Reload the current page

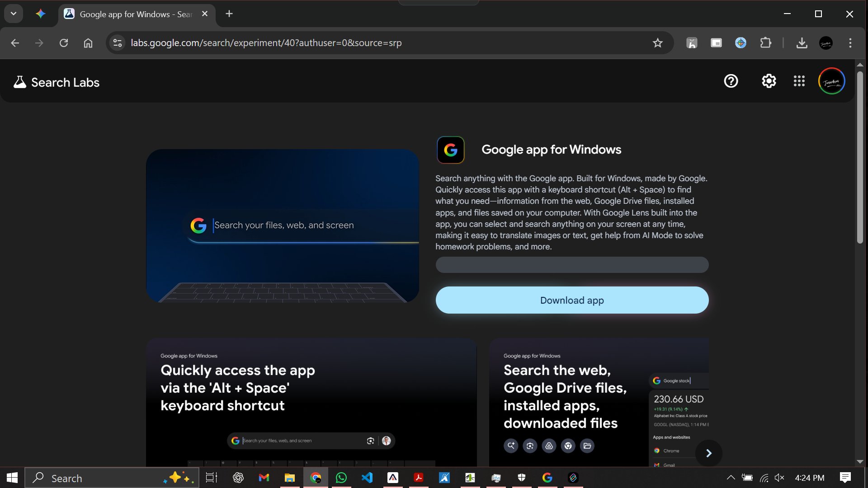click(x=64, y=43)
